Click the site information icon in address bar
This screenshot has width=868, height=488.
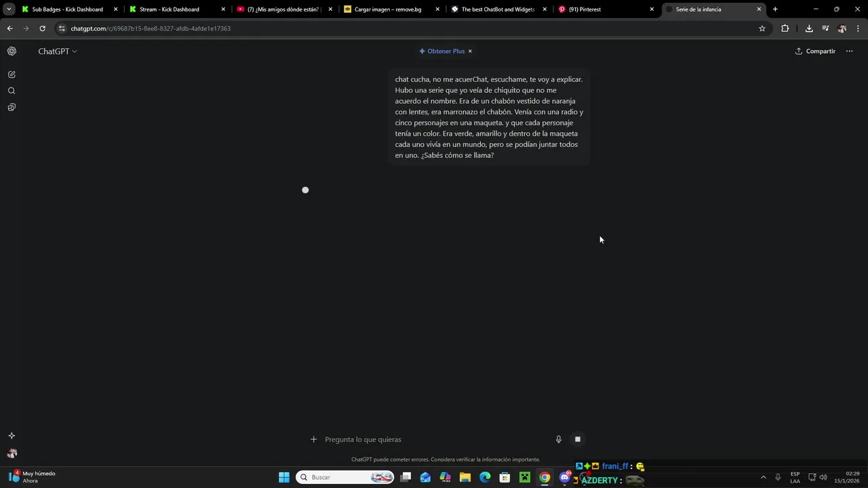pos(62,28)
